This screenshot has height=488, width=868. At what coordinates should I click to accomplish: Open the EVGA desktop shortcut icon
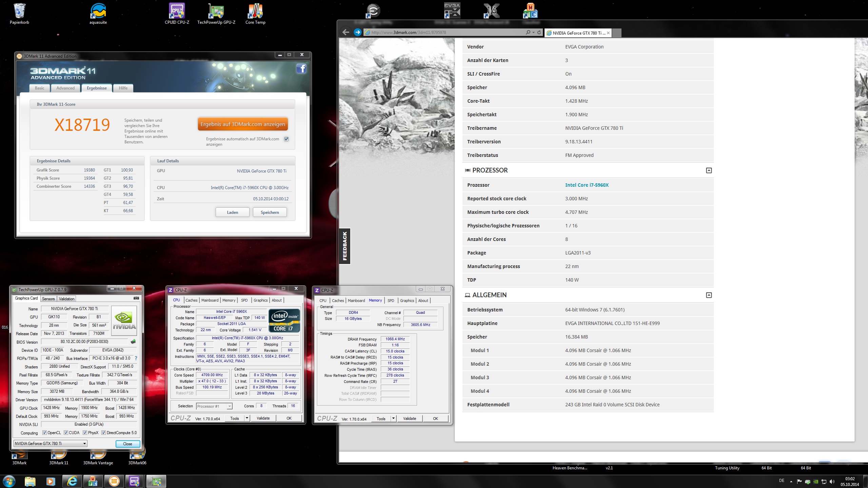(x=452, y=11)
